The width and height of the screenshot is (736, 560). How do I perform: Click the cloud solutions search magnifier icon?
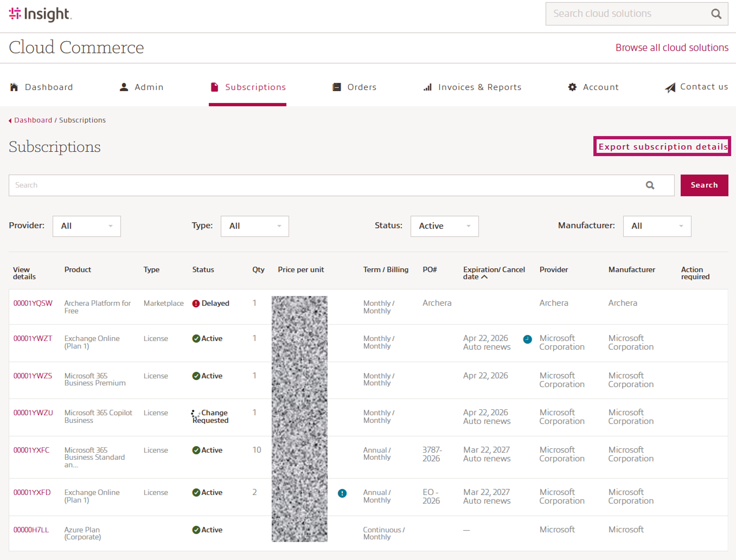(x=716, y=14)
